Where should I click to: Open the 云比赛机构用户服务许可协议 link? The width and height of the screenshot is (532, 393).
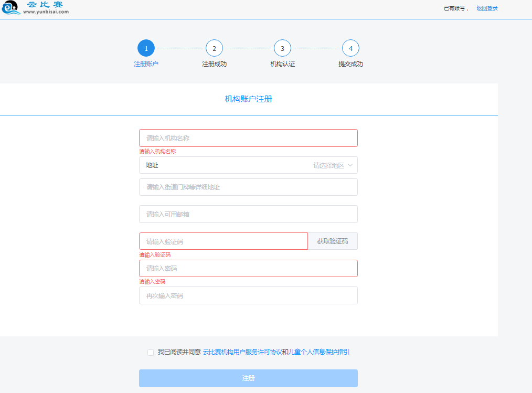pos(242,352)
